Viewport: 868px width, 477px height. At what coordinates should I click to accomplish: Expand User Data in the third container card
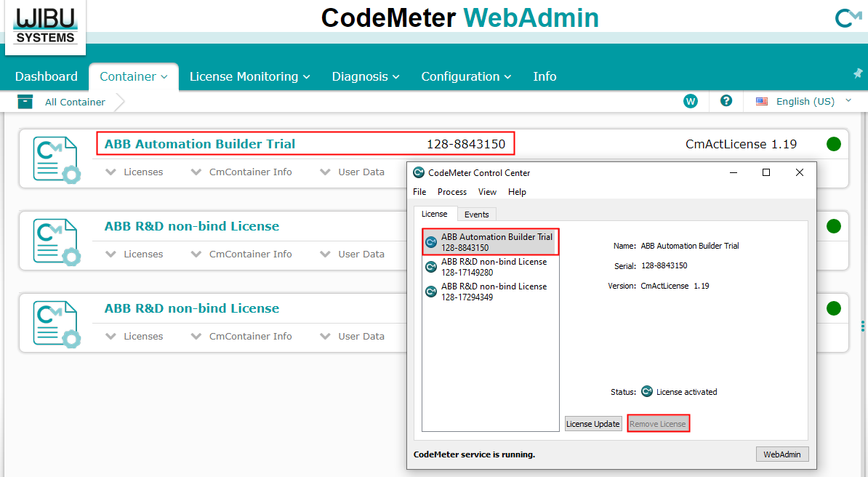[352, 336]
